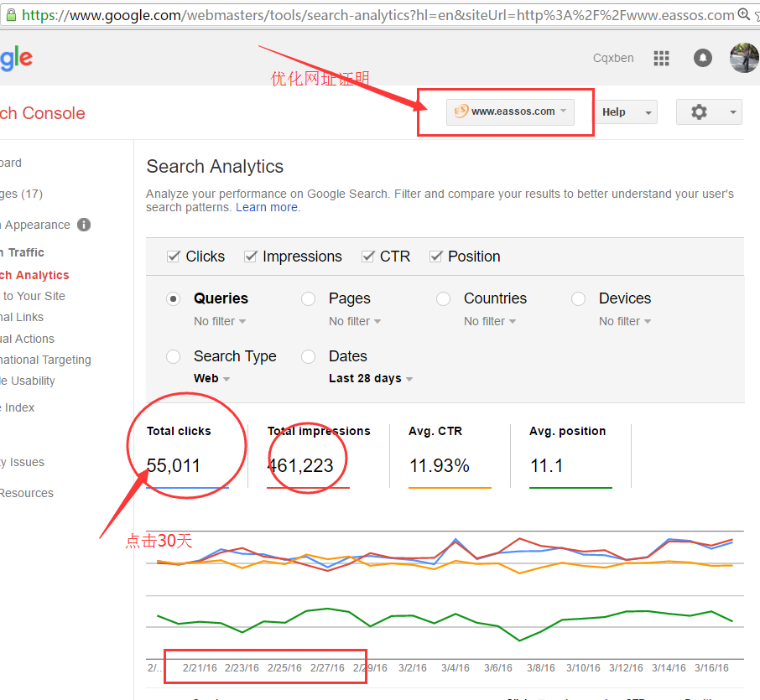The width and height of the screenshot is (760, 700).
Task: Open Search Analytics in the sidebar
Action: (x=34, y=275)
